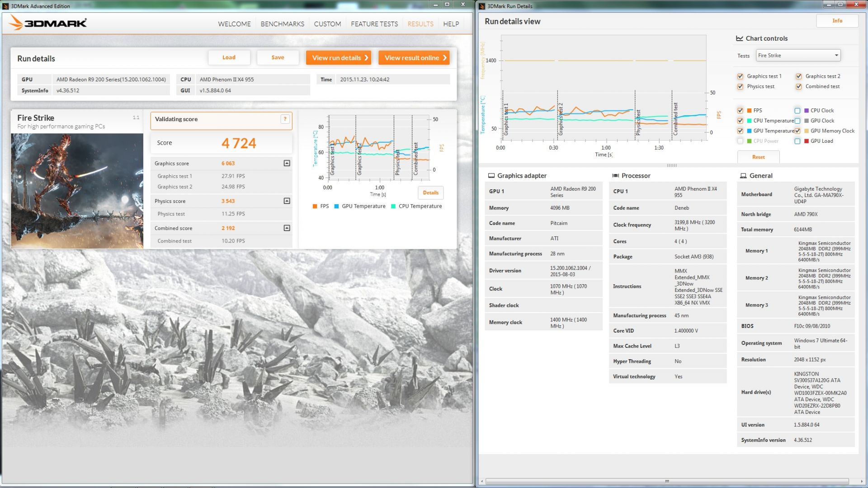Collapse the Physics score section
This screenshot has height=488, width=868.
(287, 201)
